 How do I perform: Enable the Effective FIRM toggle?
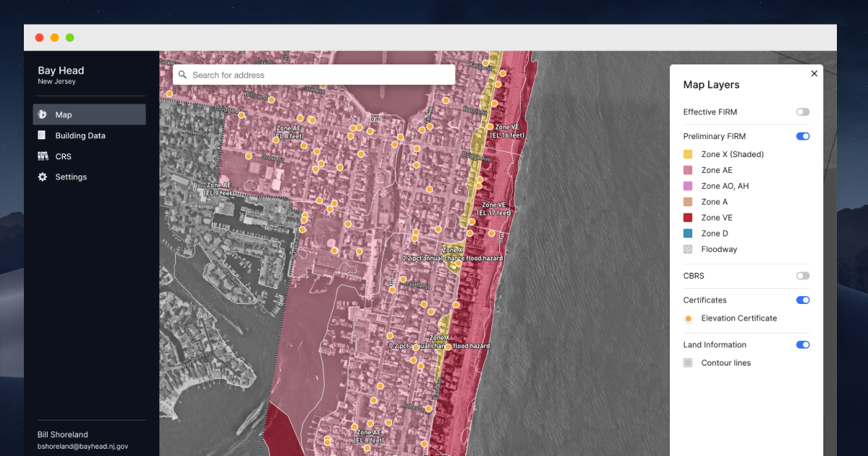pos(803,111)
